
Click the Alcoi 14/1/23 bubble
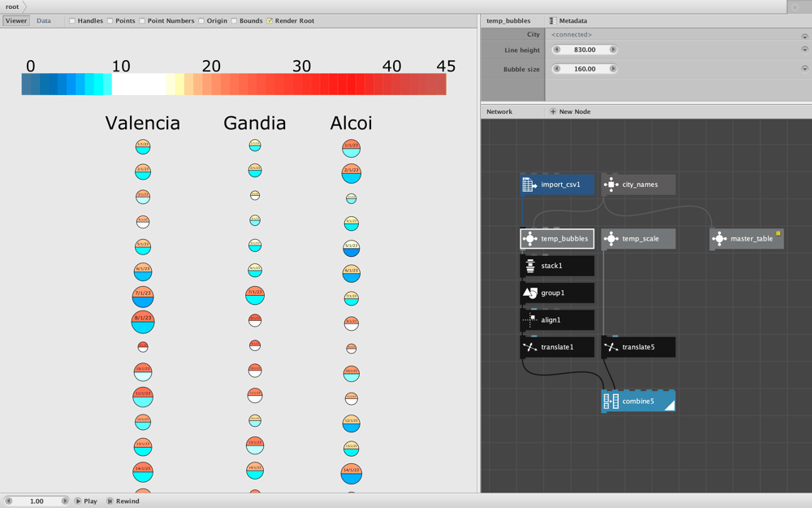[351, 474]
